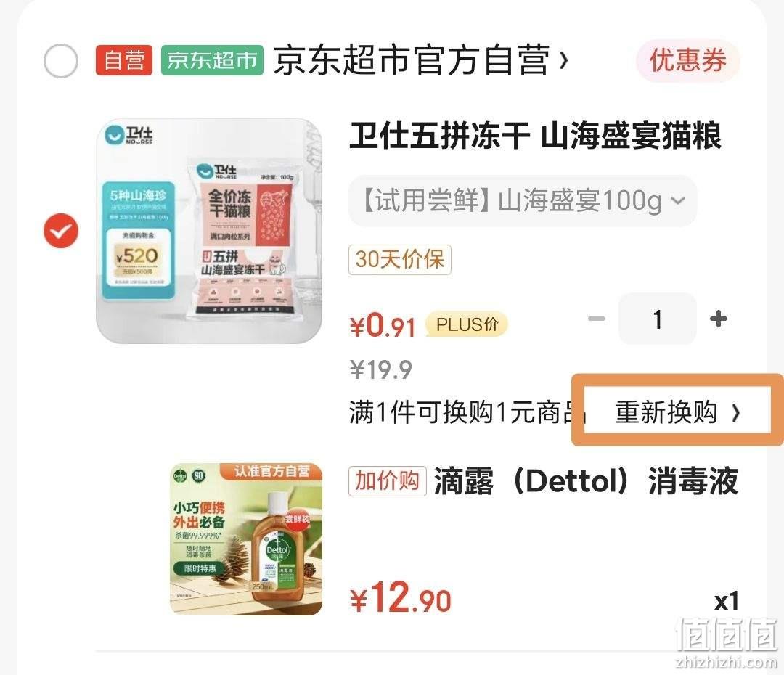Select the 京东超市官方自营 store radio button

pos(61,61)
